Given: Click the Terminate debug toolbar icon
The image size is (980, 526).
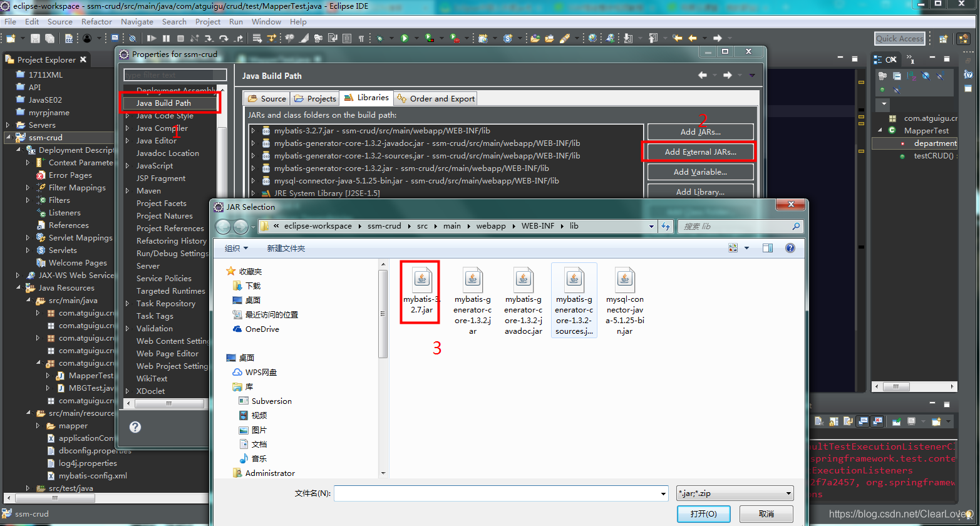Looking at the screenshot, I should pos(180,38).
